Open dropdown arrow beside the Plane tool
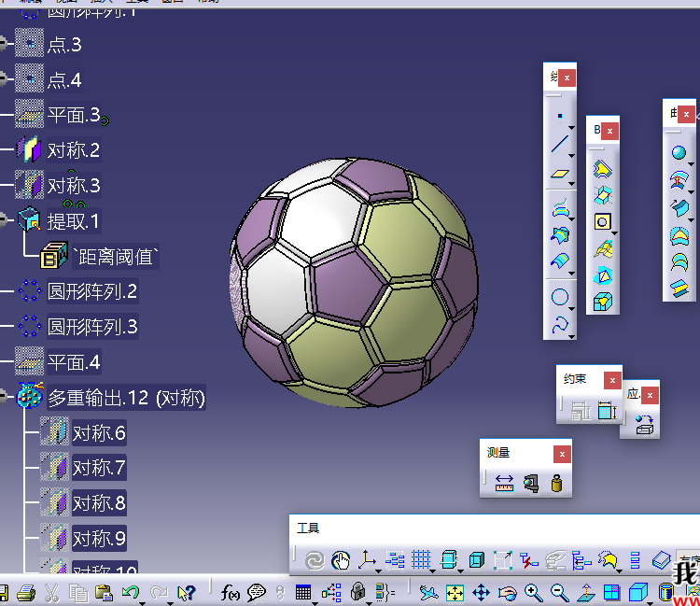The height and width of the screenshot is (606, 700). click(x=571, y=181)
